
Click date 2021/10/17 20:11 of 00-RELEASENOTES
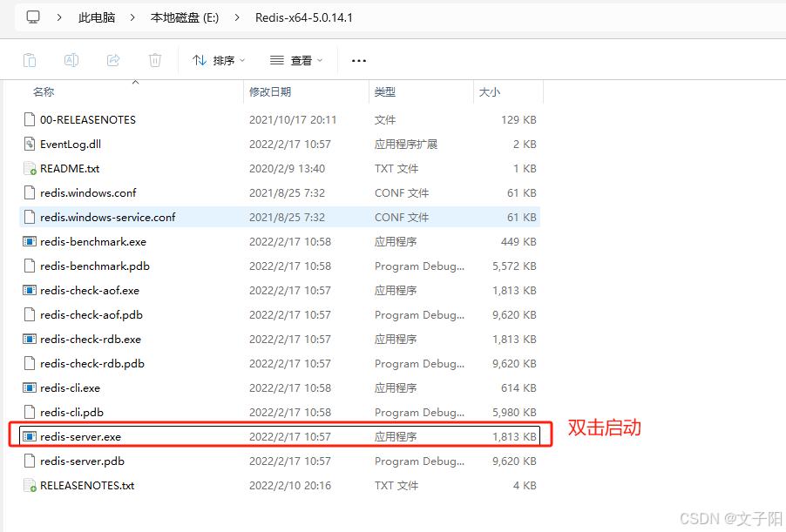pos(293,120)
